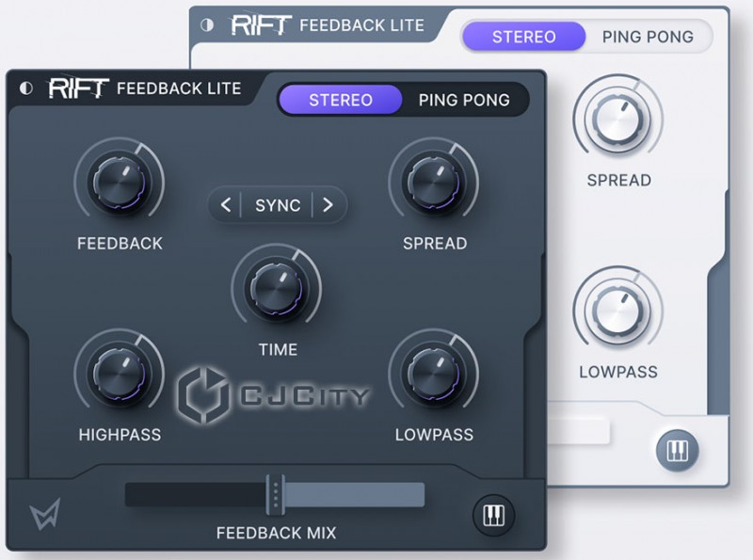Click FEEDBACK LITE title in dark window
753x560 pixels.
[179, 88]
